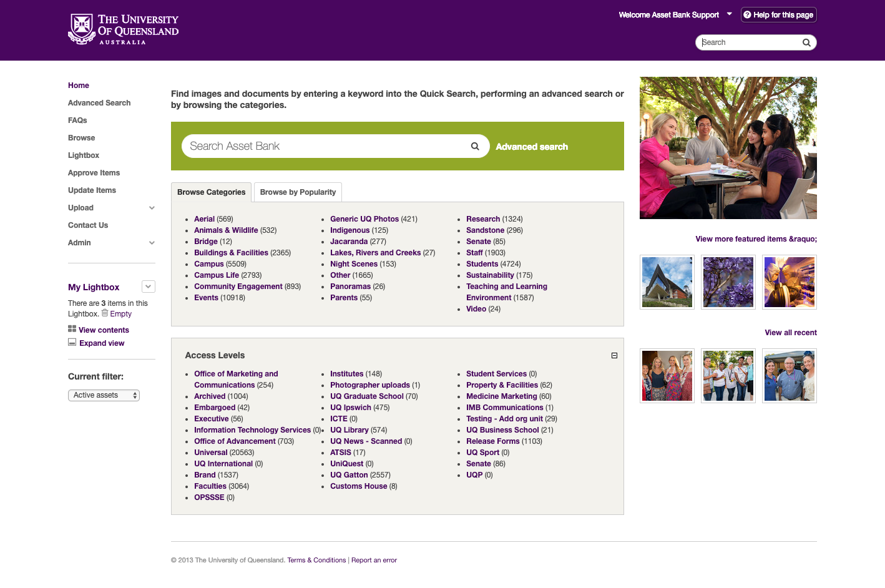This screenshot has width=885, height=588.
Task: Open Information Technology Services access level
Action: click(252, 430)
